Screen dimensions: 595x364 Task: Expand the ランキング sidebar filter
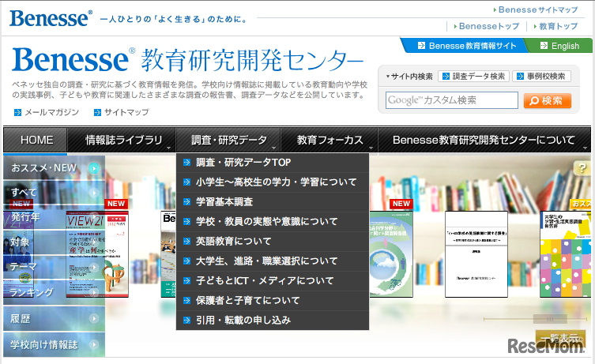tap(54, 292)
